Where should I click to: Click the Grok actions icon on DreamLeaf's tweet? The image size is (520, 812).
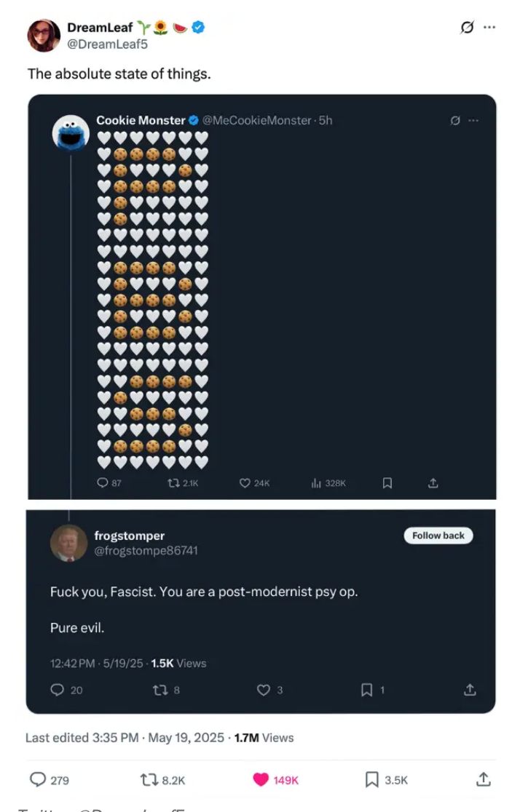(x=465, y=27)
